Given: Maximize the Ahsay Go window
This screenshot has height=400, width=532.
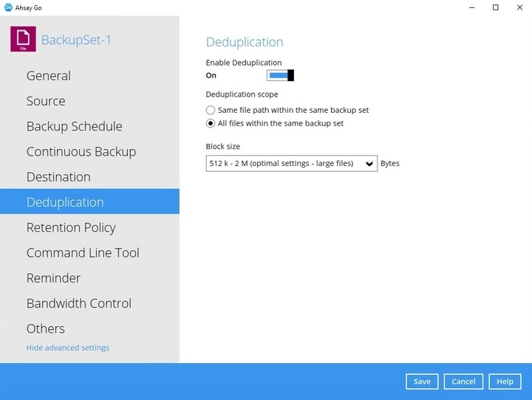Looking at the screenshot, I should click(x=496, y=7).
